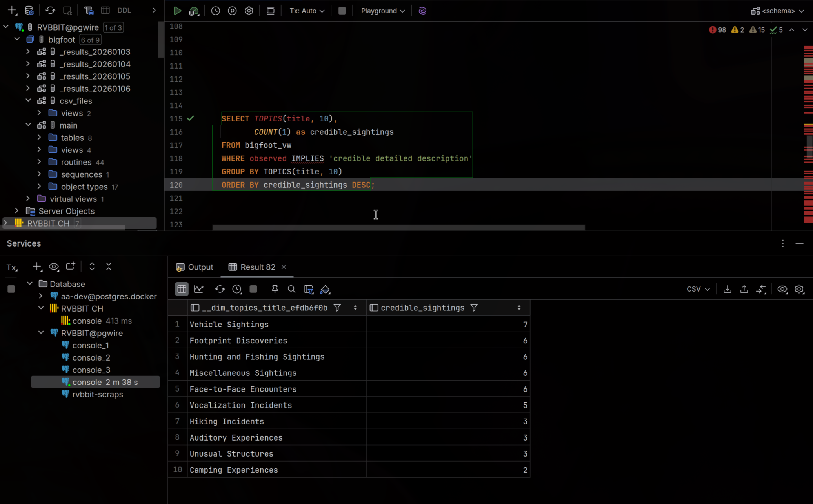Click the pencil edit data icon
The width and height of the screenshot is (813, 504).
tap(325, 289)
